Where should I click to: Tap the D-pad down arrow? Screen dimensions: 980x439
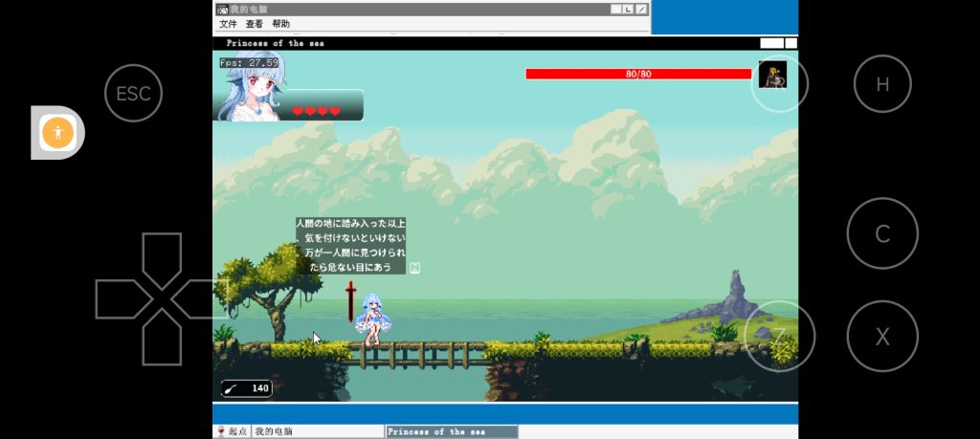coord(162,339)
